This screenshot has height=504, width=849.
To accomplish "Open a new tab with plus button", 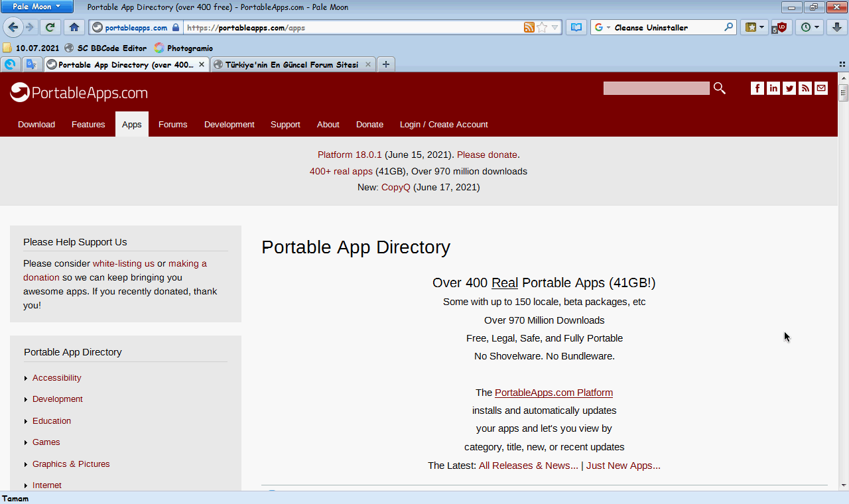I will [385, 64].
